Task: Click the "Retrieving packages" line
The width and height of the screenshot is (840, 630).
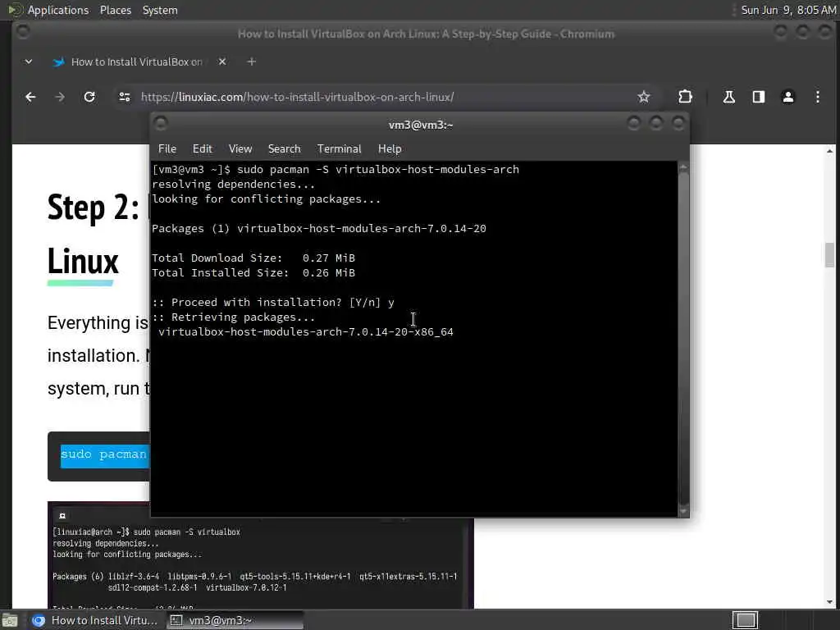Action: click(x=234, y=317)
